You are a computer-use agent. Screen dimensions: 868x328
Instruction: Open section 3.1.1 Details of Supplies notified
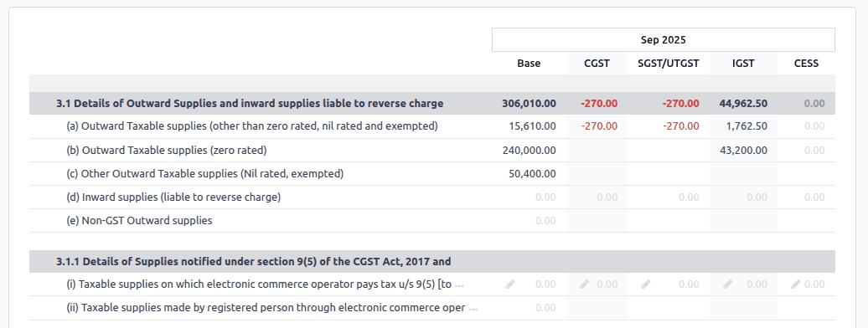pos(254,262)
